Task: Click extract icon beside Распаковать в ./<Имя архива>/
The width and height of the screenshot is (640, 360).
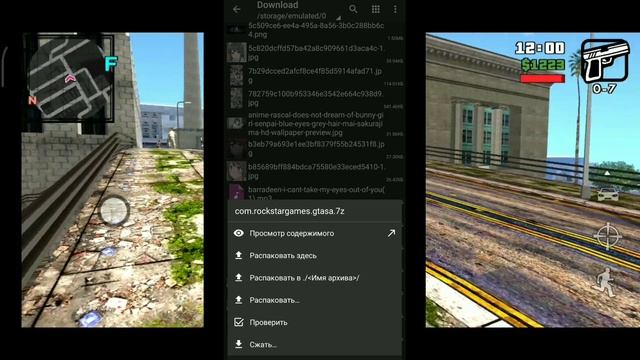Action: pyautogui.click(x=239, y=278)
